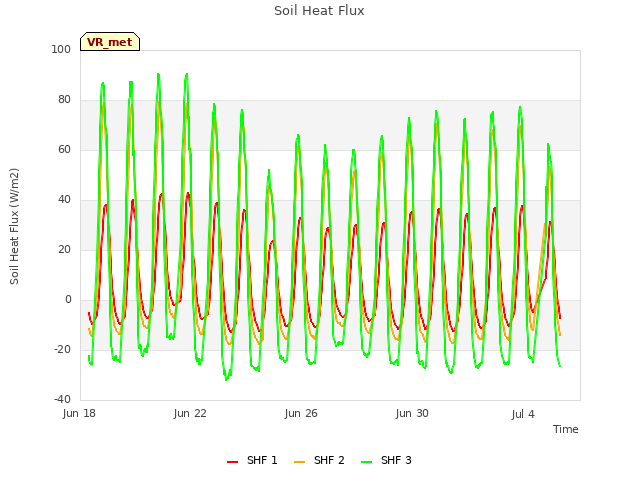
Task: Click the red SHF 1 legend swatch
Action: (x=232, y=462)
